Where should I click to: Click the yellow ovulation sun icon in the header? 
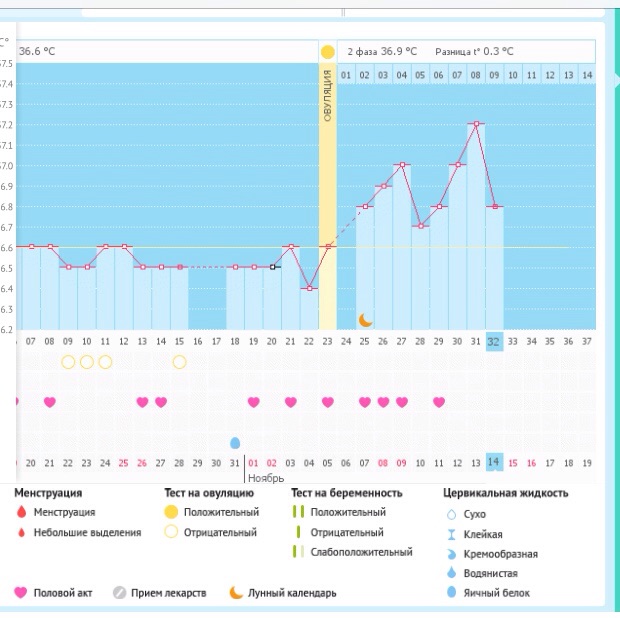327,52
